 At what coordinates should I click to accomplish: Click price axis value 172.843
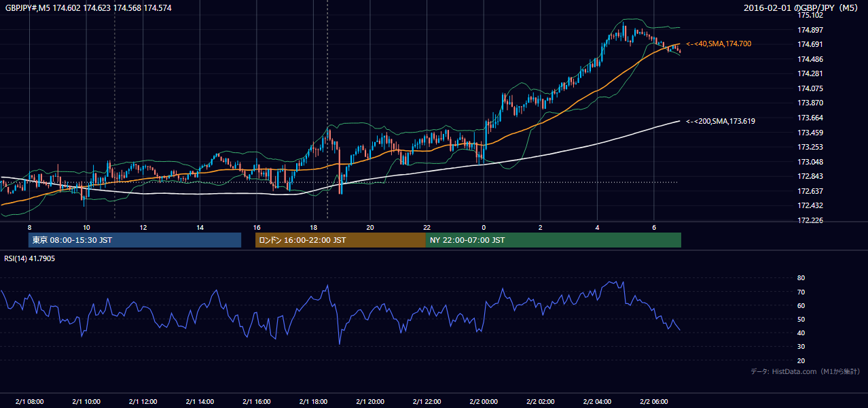pos(810,176)
